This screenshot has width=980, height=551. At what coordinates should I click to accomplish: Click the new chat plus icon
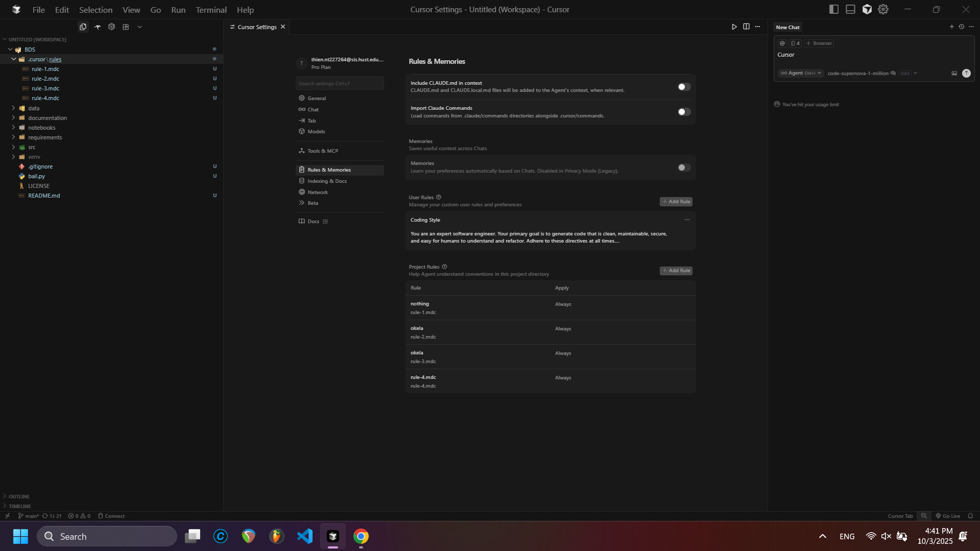951,27
